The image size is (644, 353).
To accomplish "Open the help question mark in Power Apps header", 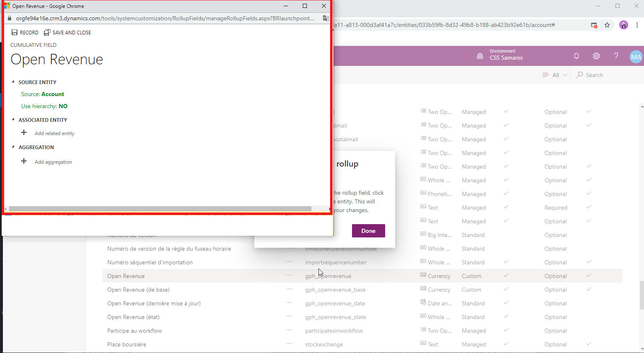I will click(x=616, y=56).
